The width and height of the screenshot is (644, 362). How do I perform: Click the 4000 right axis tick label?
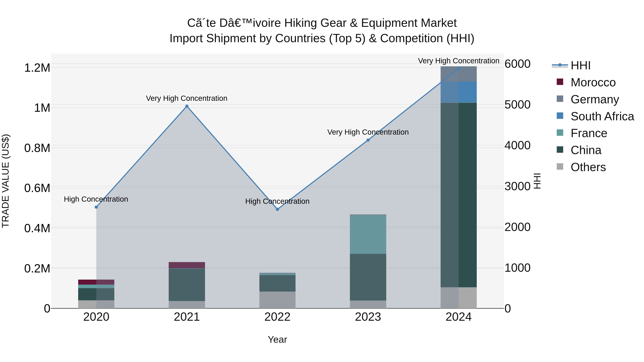coord(518,145)
